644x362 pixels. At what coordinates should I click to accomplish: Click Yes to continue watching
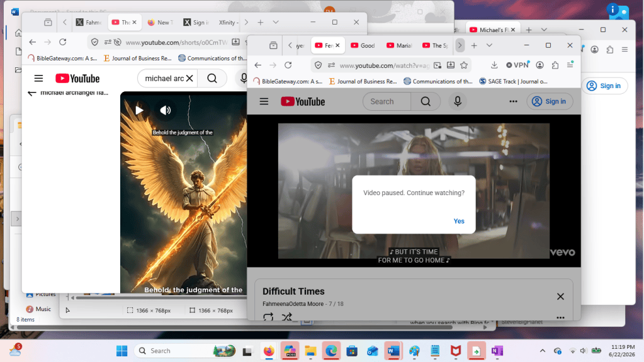[x=459, y=221]
